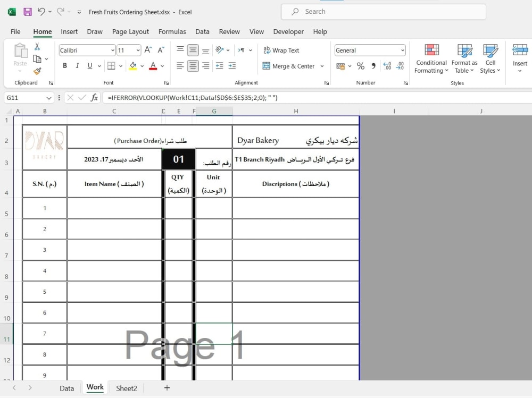
Task: Open the font size 11 dropdown
Action: click(138, 50)
